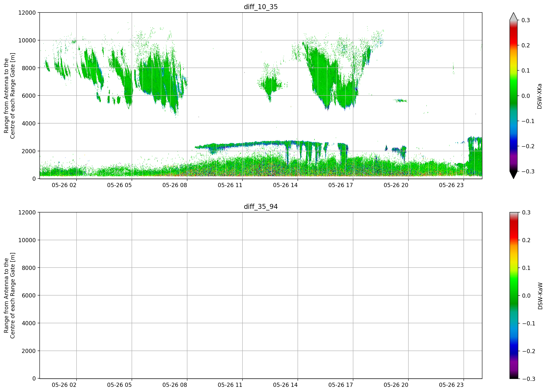Image resolution: width=547 pixels, height=392 pixels.
Task: Click the lower plot's y-axis range title
Action: click(x=9, y=295)
